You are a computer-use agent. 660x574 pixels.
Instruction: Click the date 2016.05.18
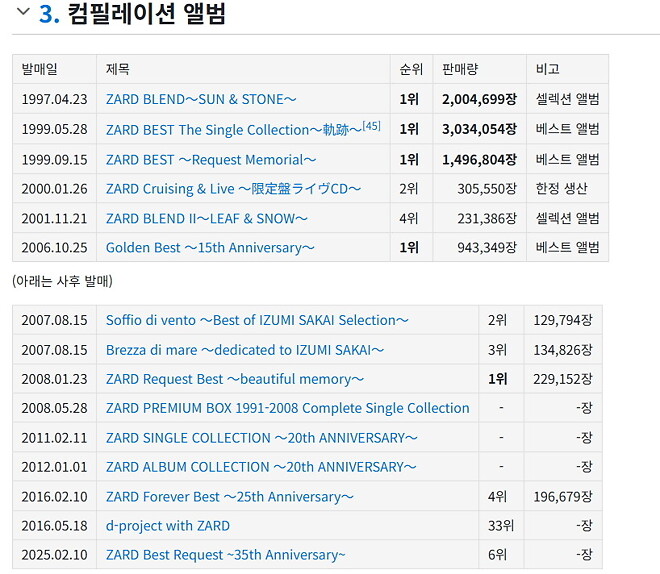pyautogui.click(x=55, y=526)
